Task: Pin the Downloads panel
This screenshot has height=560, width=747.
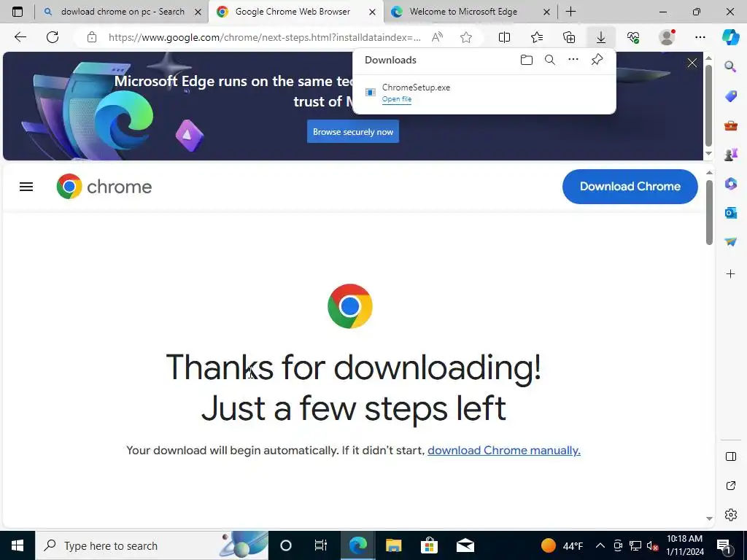Action: point(597,60)
